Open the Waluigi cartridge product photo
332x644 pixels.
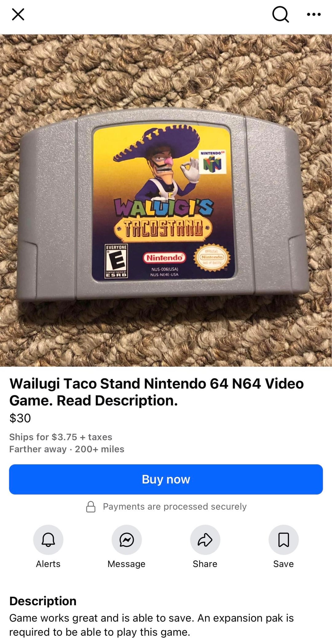pyautogui.click(x=166, y=200)
